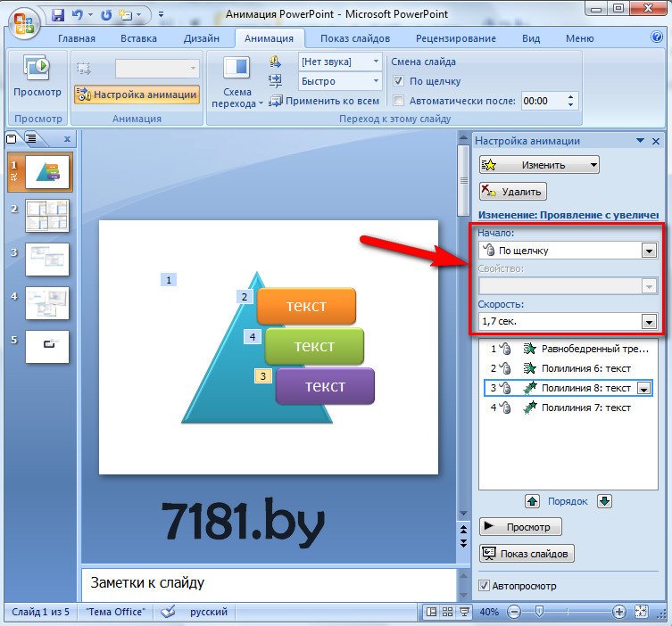Click the русский language status indicator
The width and height of the screenshot is (672, 626).
pyautogui.click(x=208, y=612)
